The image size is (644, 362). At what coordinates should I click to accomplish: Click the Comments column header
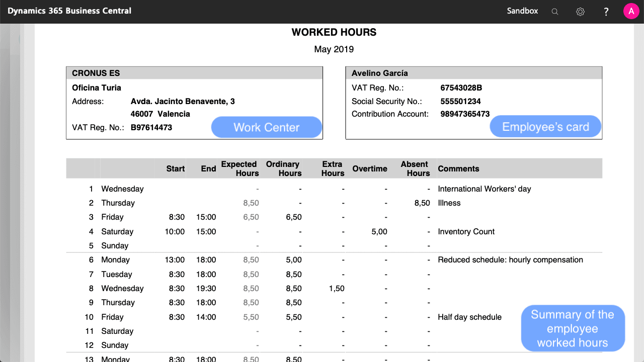[458, 169]
